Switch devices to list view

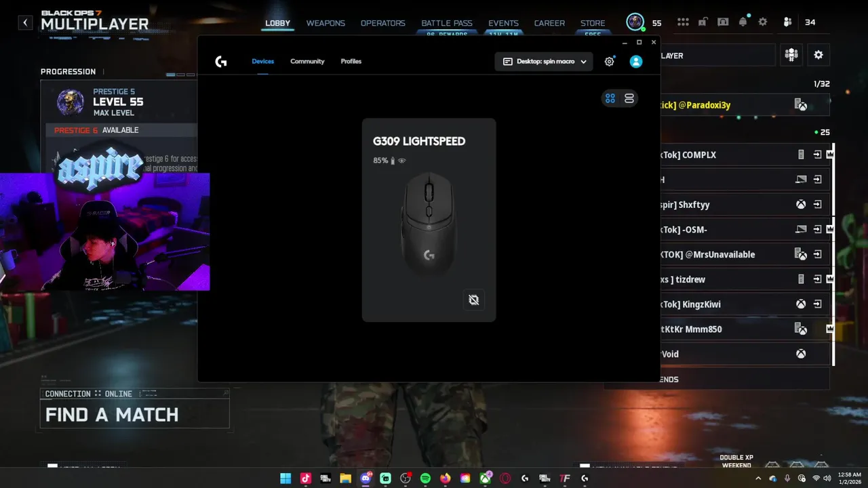click(x=629, y=98)
